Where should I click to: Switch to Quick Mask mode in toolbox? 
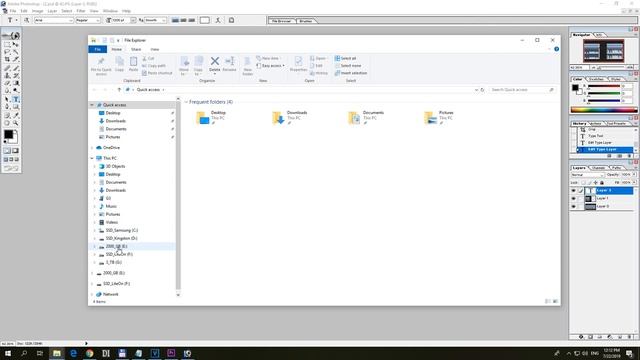(x=16, y=151)
